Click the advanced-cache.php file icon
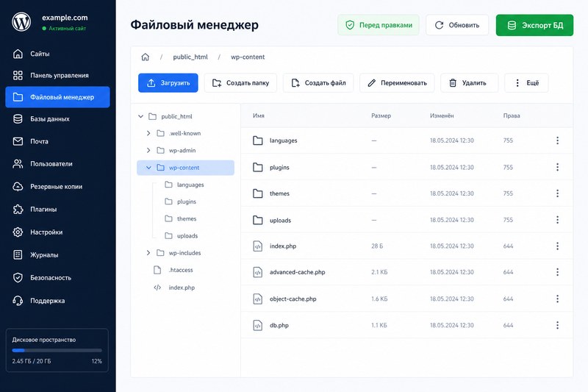Image resolution: width=588 pixels, height=392 pixels. tap(258, 272)
